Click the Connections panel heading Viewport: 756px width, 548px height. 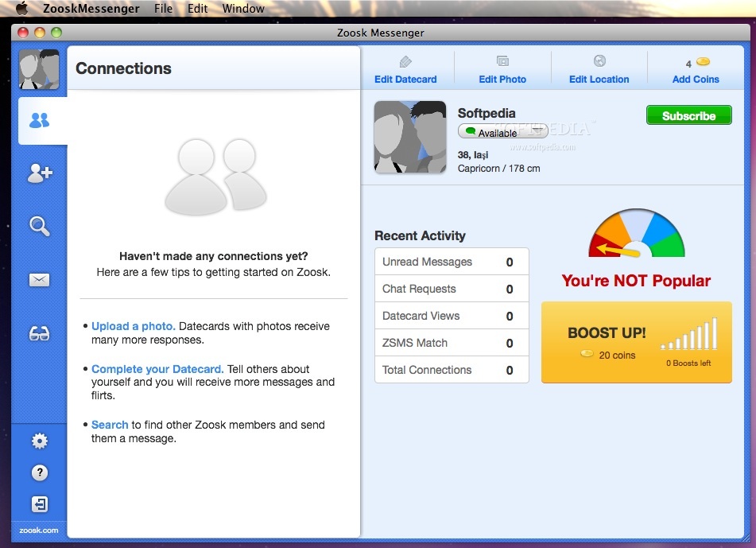pos(123,68)
